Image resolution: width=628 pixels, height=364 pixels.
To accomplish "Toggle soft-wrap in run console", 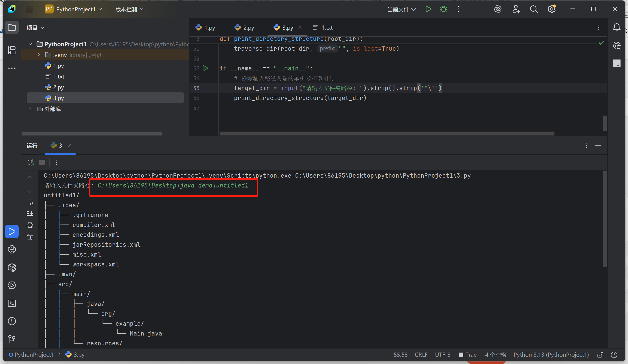I will point(30,202).
